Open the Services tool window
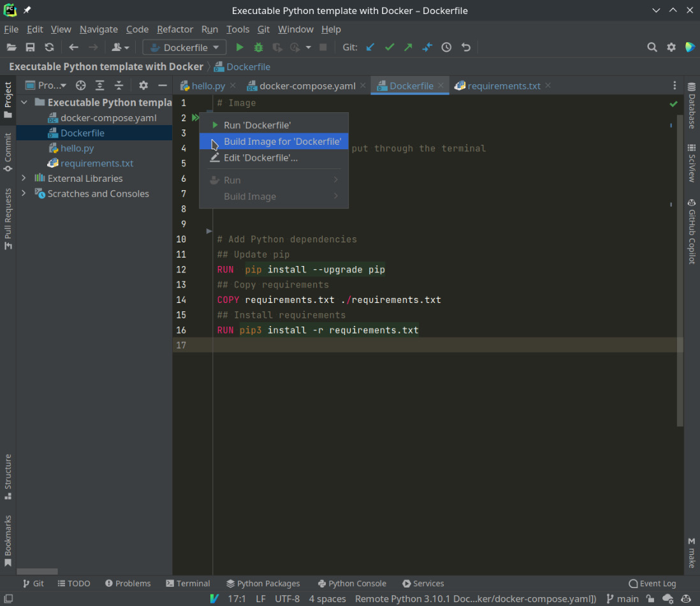Viewport: 700px width, 606px height. tap(423, 583)
